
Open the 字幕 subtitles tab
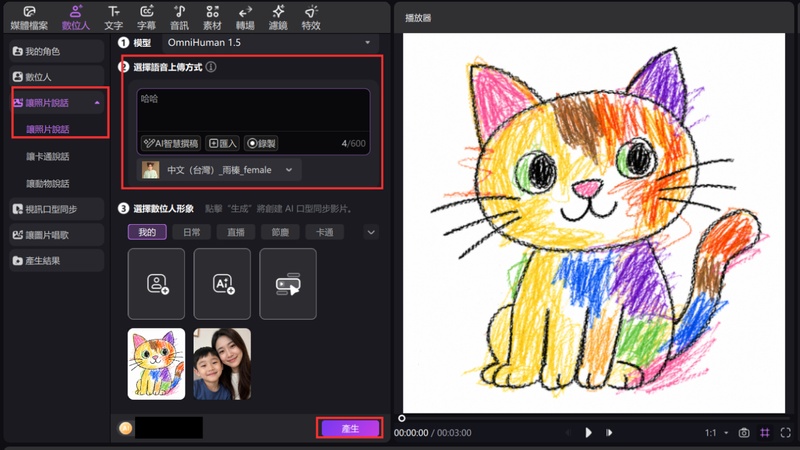tap(146, 18)
